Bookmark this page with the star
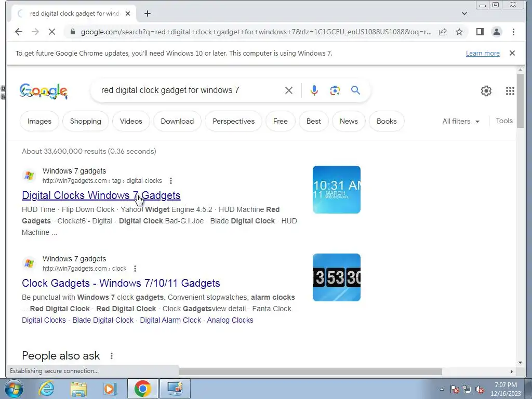The width and height of the screenshot is (532, 399). pyautogui.click(x=459, y=32)
